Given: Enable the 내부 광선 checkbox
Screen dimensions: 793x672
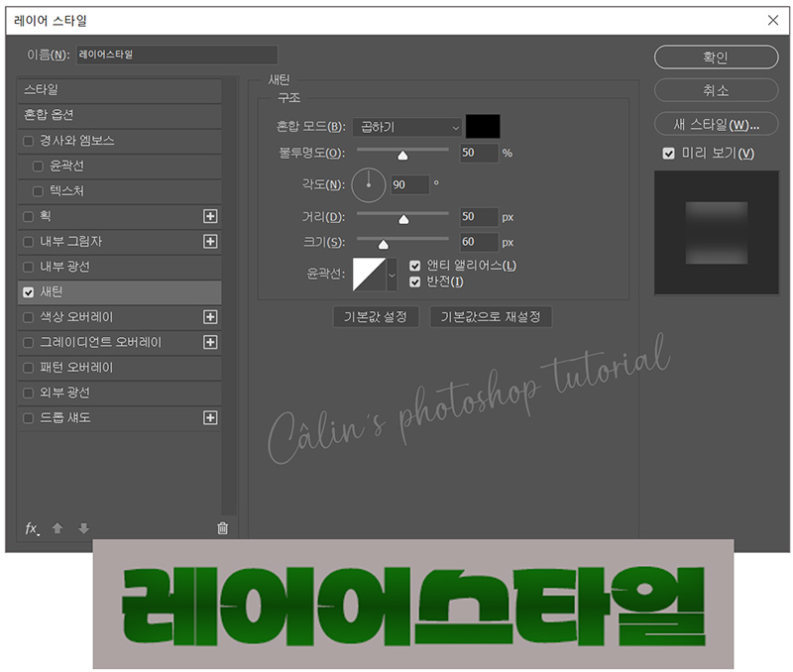Looking at the screenshot, I should pyautogui.click(x=29, y=267).
